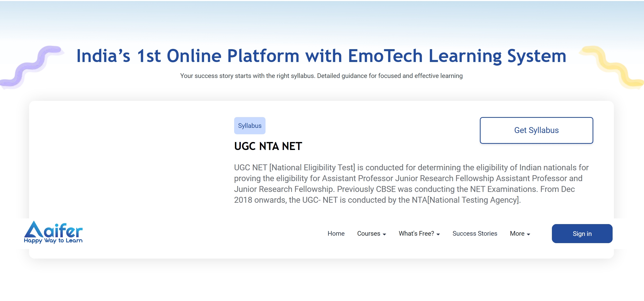Click the UGC NTA NET heading
Viewport: 644px width, 301px height.
268,146
